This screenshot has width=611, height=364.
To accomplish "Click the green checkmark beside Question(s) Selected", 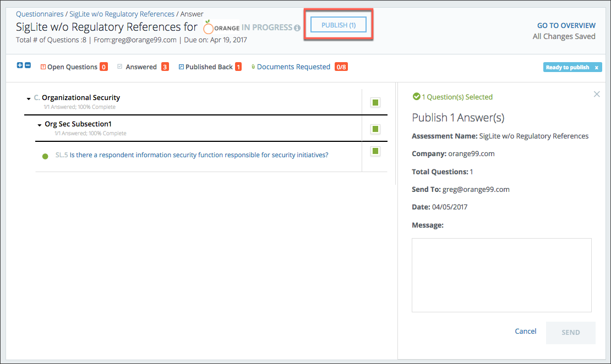I will pyautogui.click(x=417, y=97).
